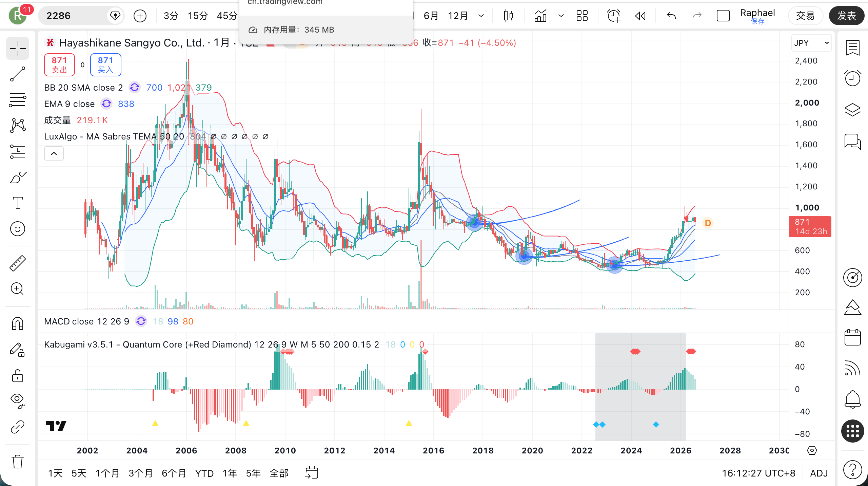
Task: Open the alerts clock panel
Action: coord(852,78)
